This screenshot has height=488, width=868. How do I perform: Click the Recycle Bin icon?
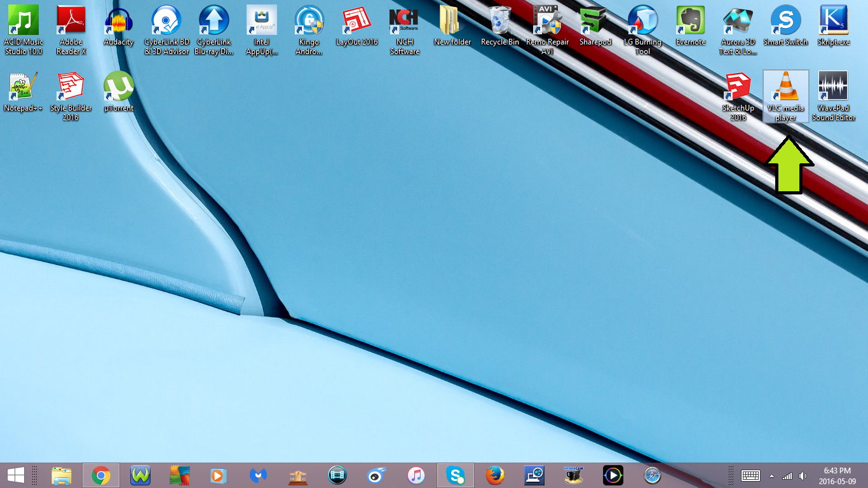pos(500,27)
